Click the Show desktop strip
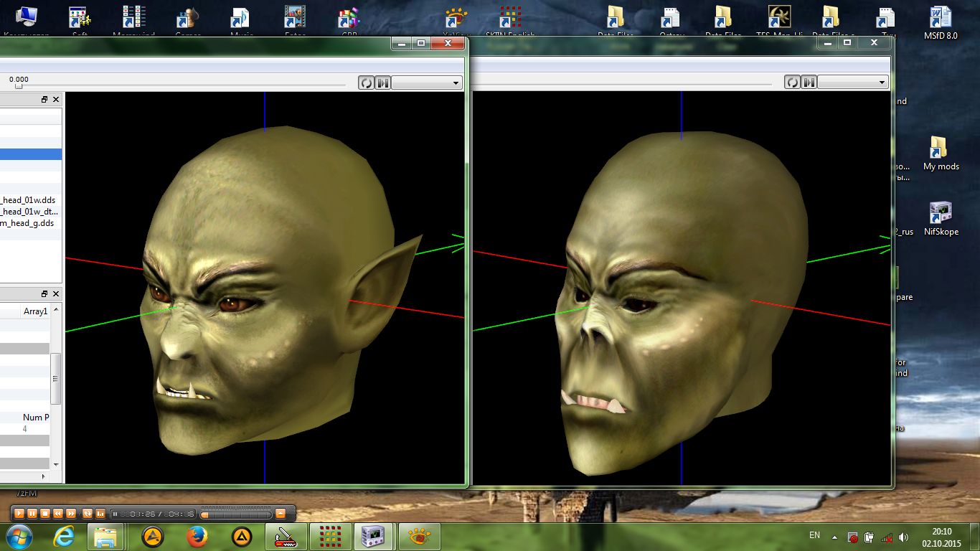This screenshot has width=980, height=551. (x=975, y=537)
